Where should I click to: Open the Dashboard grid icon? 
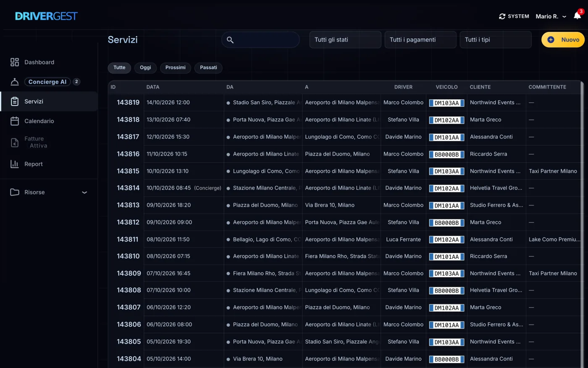coord(15,62)
